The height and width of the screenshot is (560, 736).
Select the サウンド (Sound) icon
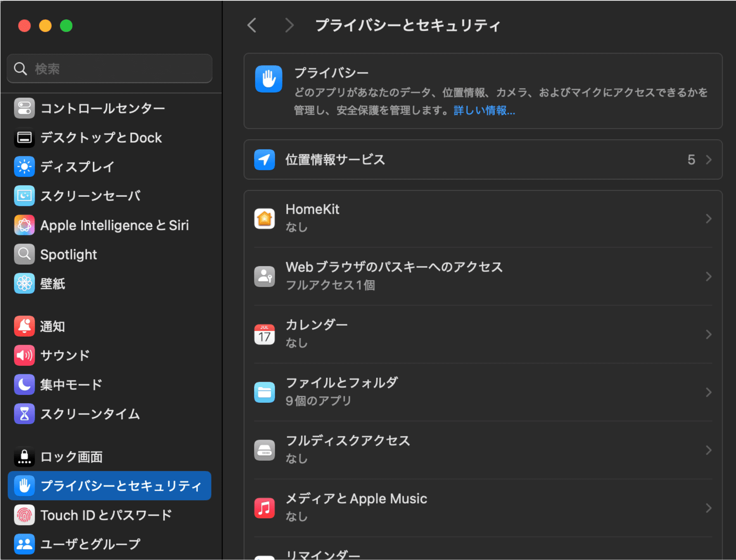(x=24, y=355)
